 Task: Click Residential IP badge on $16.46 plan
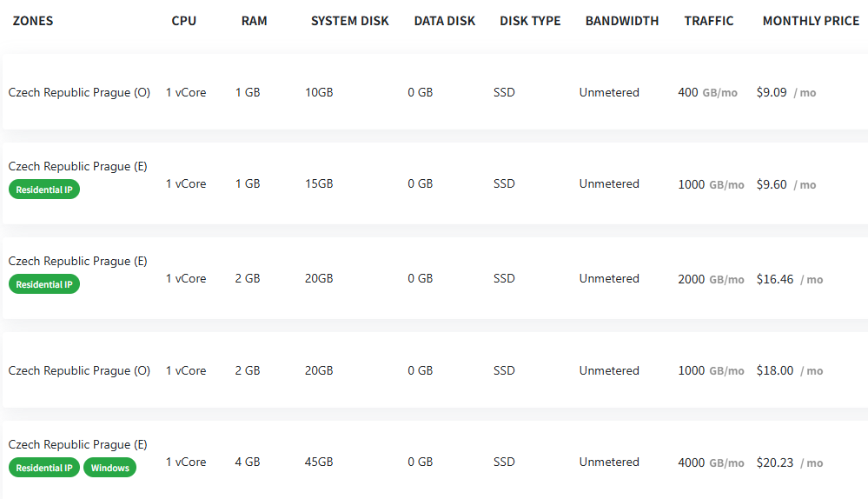click(x=44, y=284)
